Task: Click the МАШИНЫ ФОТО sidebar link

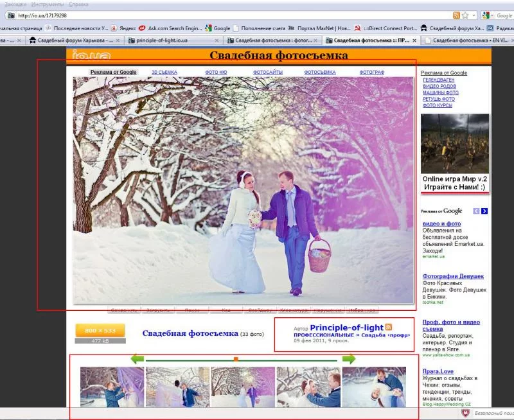Action: click(441, 92)
